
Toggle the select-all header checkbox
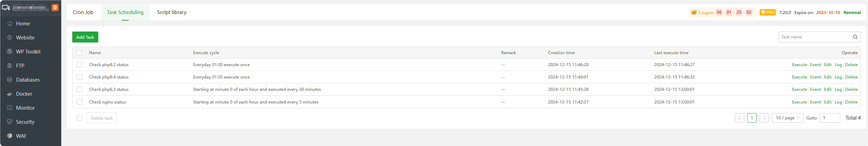point(79,53)
